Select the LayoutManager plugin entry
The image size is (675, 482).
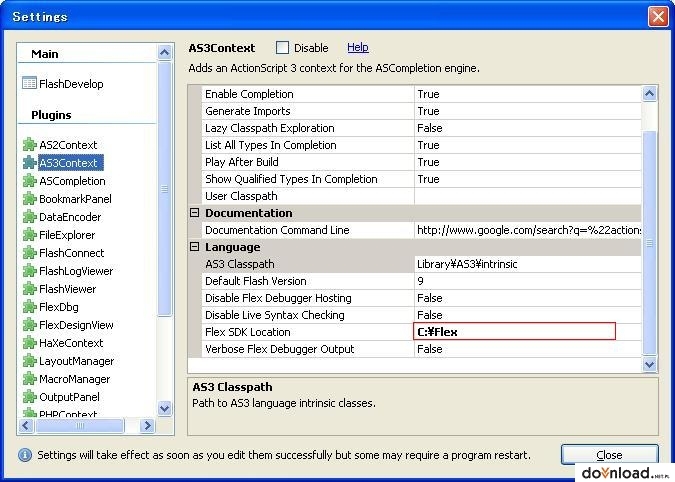pos(76,361)
